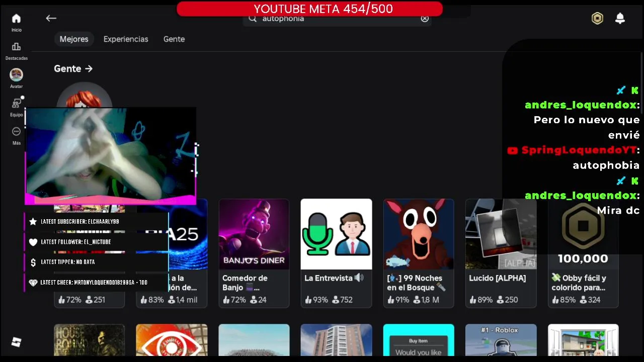
Task: Open the white house game thumbnail
Action: coord(583,340)
